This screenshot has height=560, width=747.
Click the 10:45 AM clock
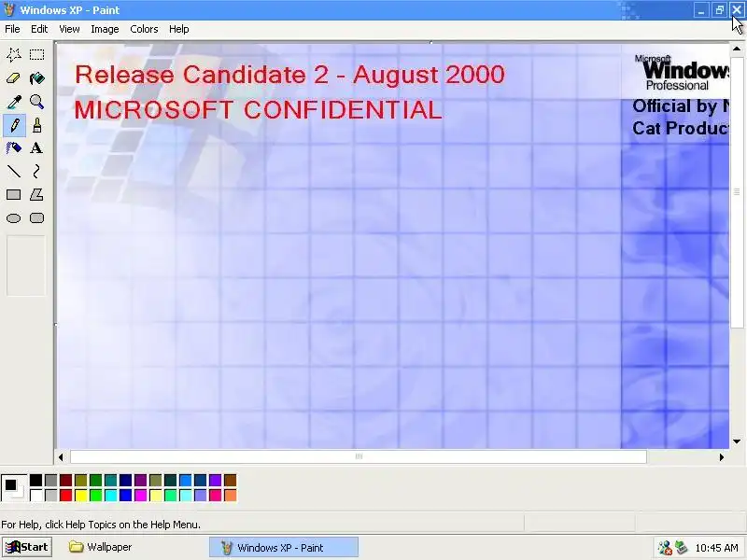[716, 548]
